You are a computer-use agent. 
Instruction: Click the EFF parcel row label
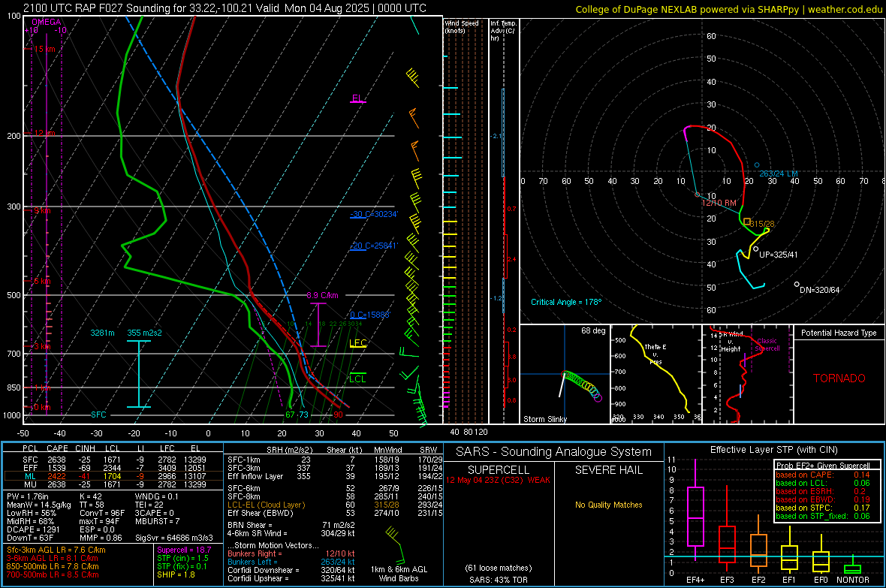click(x=30, y=468)
